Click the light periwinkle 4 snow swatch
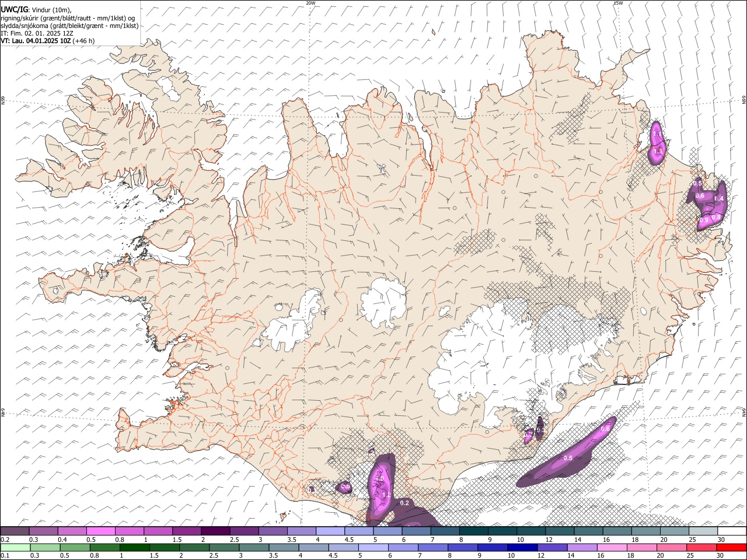 [x=330, y=531]
